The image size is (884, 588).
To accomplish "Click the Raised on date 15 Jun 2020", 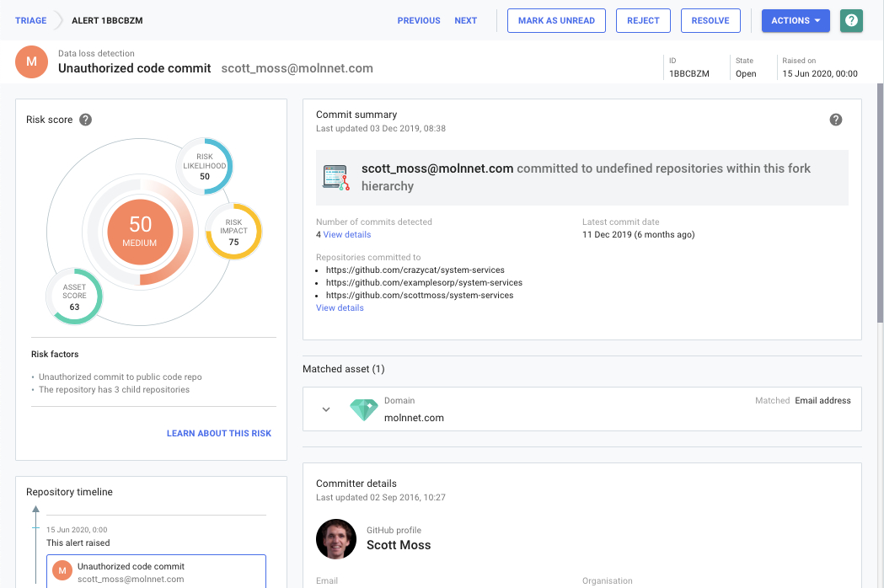I will (820, 74).
